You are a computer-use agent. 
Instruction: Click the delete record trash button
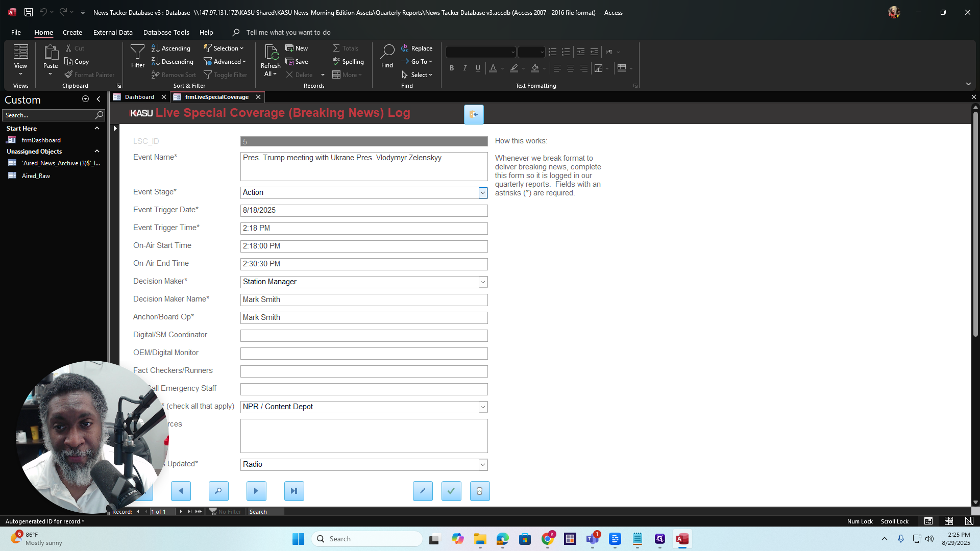479,491
